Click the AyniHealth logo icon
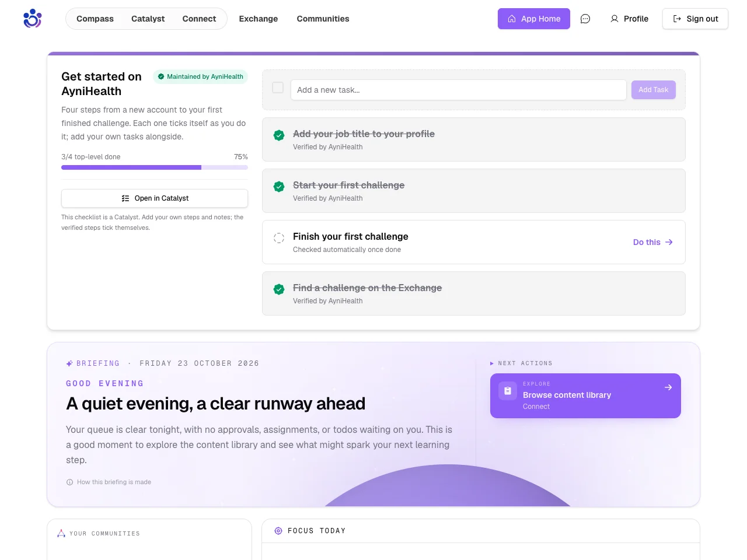 click(x=33, y=19)
